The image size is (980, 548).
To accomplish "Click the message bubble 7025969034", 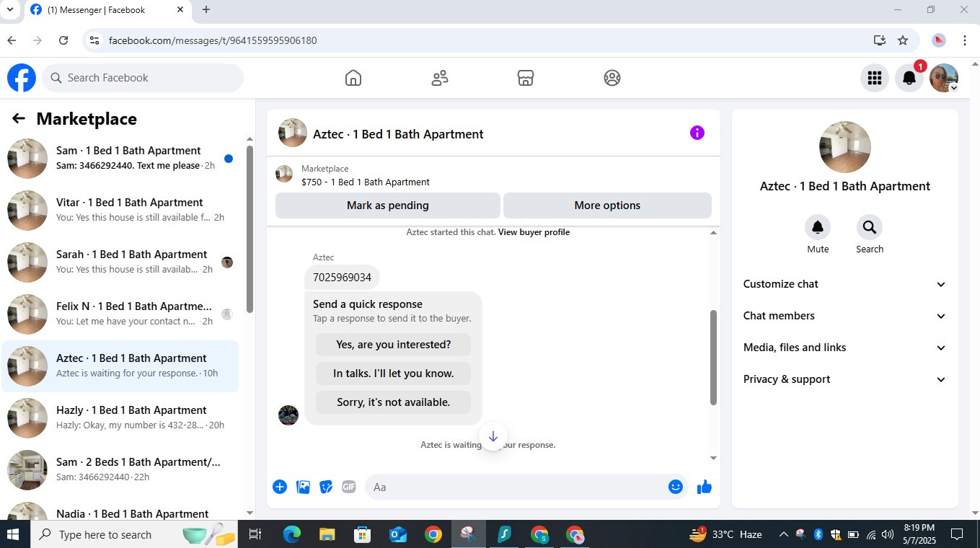I will pos(342,278).
